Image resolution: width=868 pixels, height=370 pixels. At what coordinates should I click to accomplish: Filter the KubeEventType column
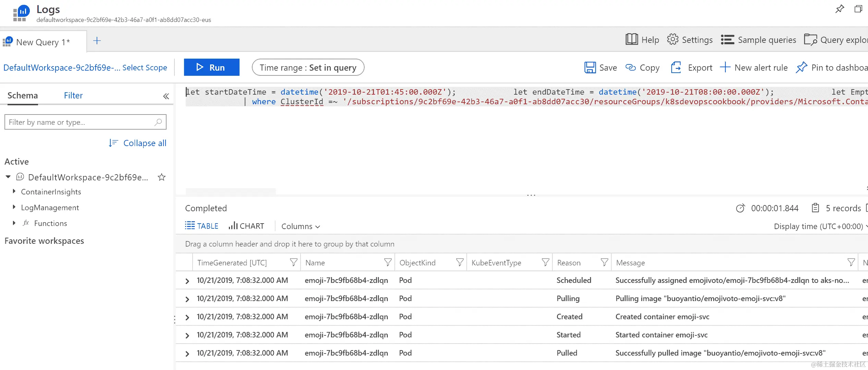[546, 263]
